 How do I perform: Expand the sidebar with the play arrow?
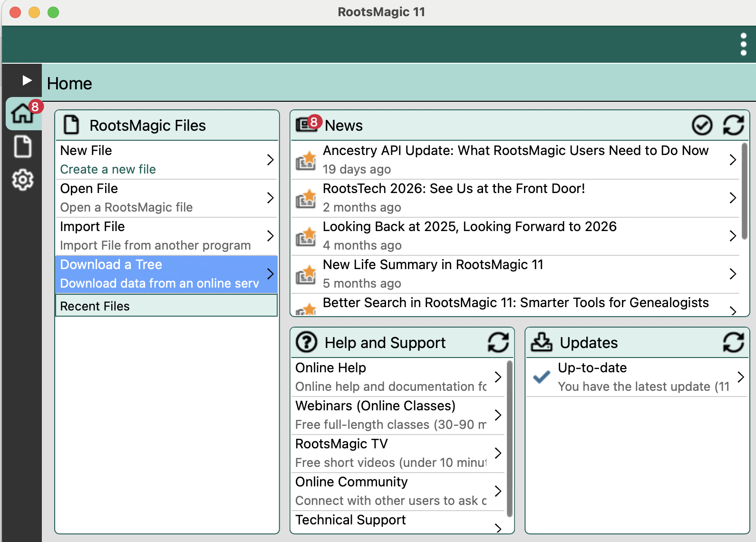click(x=27, y=80)
